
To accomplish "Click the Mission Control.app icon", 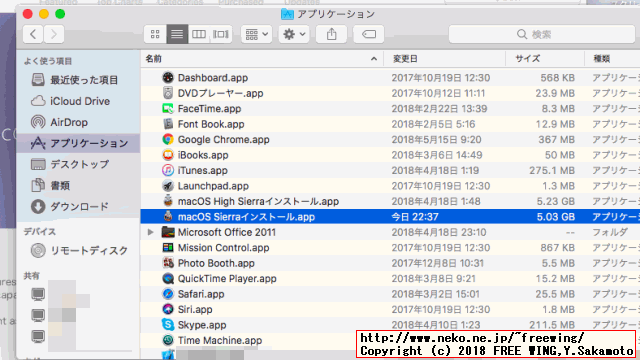I will (168, 248).
